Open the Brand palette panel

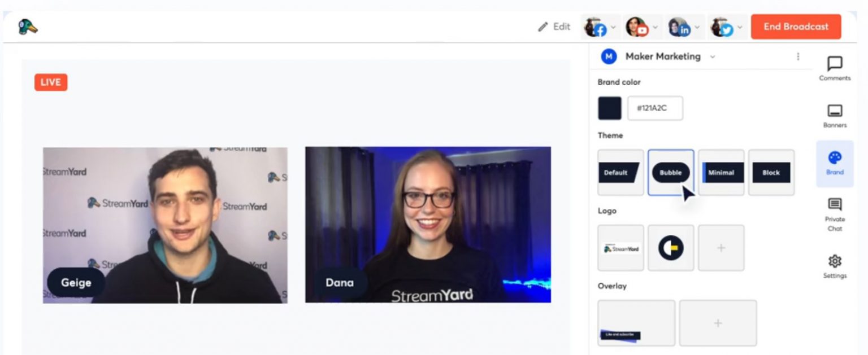point(835,163)
